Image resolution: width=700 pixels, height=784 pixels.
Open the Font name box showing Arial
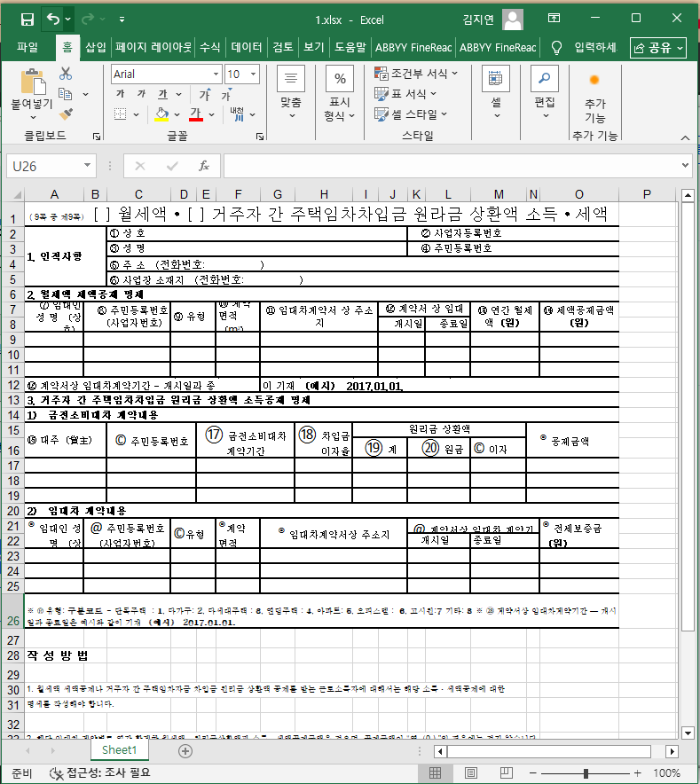pyautogui.click(x=166, y=74)
